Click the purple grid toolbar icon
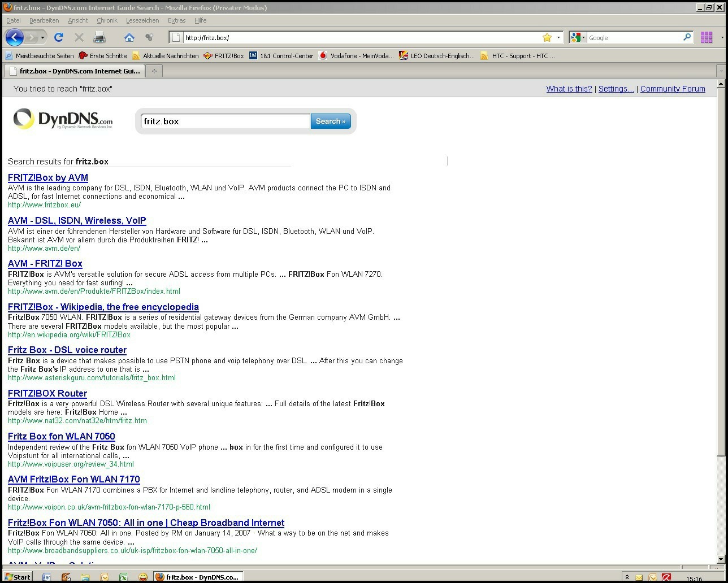The width and height of the screenshot is (728, 583). click(x=707, y=38)
